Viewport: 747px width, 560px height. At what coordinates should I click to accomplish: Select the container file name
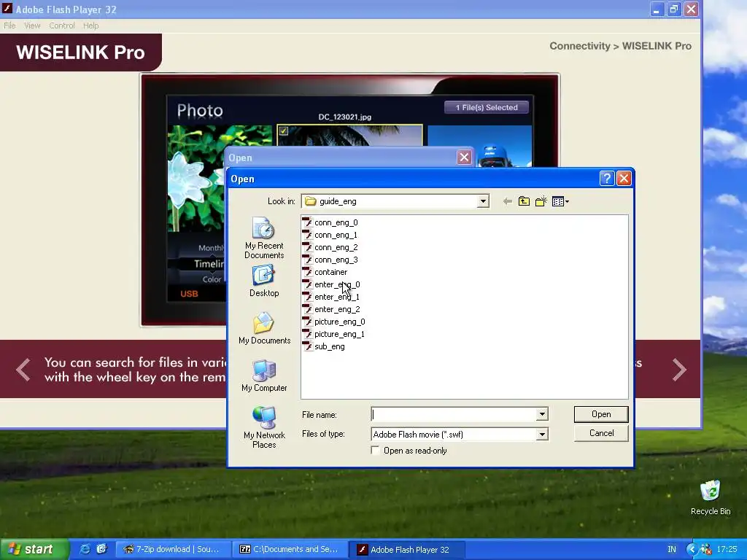[x=330, y=272]
